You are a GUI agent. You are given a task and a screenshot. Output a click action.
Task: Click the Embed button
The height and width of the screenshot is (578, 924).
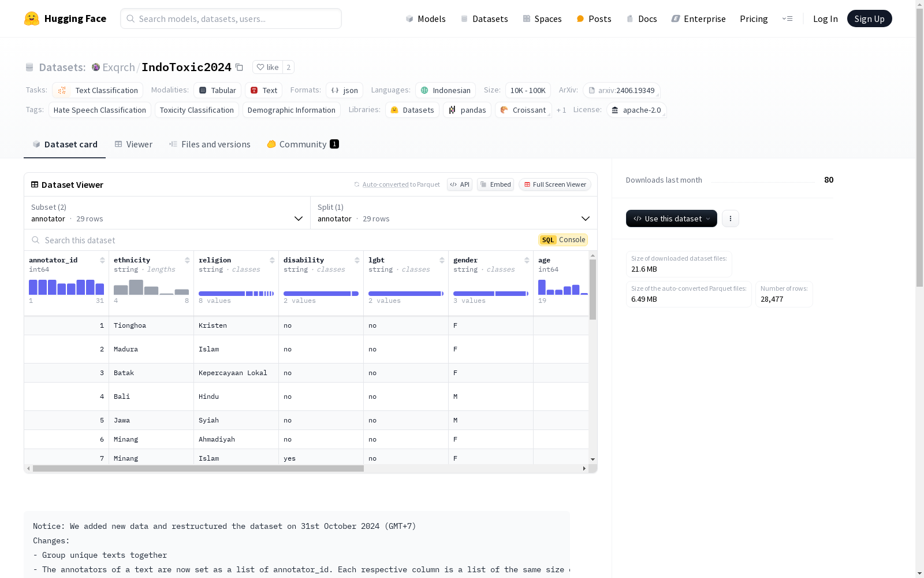pos(495,184)
